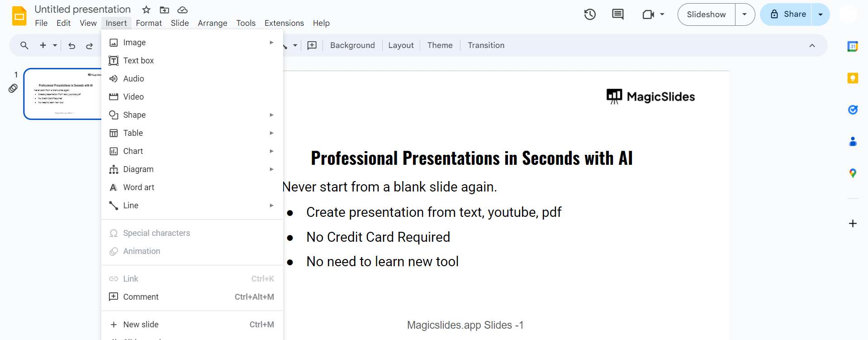Screen dimensions: 868x340
Task: Click the MagicSlides logo on the slide
Action: [650, 96]
